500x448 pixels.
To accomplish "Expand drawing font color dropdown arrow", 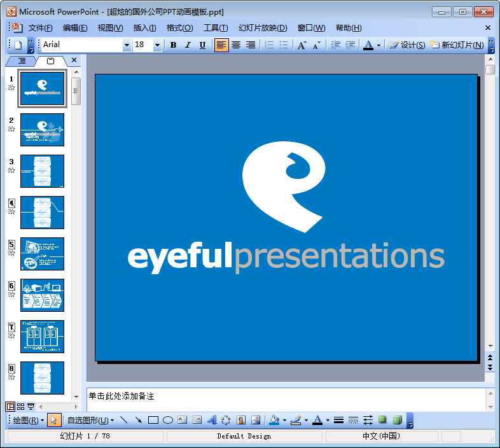I will click(x=328, y=420).
